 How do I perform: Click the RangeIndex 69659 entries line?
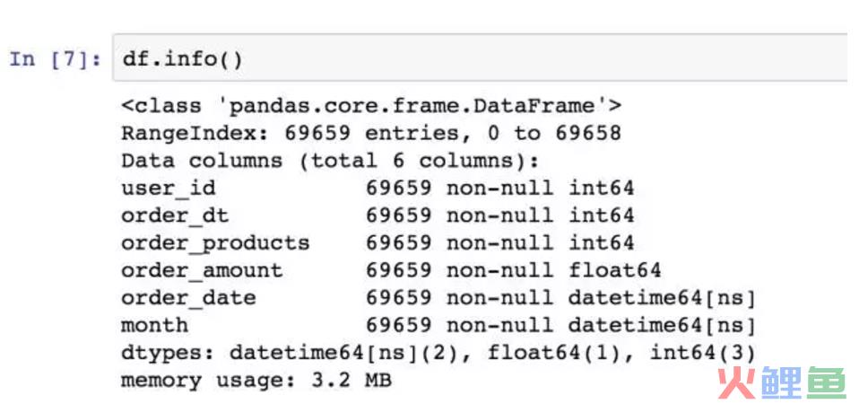click(x=371, y=133)
